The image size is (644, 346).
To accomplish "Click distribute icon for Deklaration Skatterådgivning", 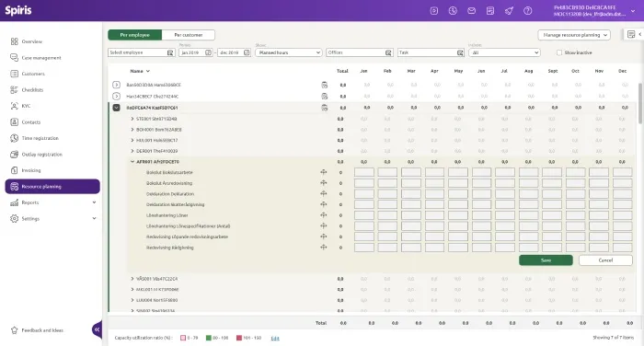I will pos(324,204).
